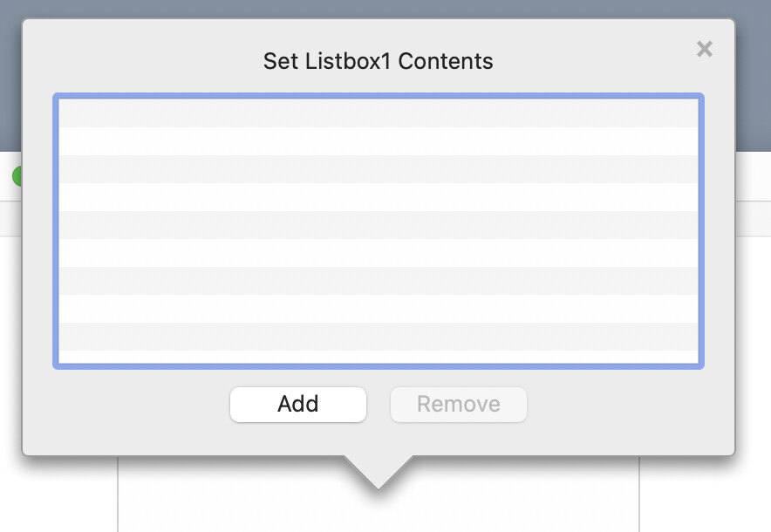Click the blue-gray header bar above the popover
771x532 pixels.
pos(384,9)
